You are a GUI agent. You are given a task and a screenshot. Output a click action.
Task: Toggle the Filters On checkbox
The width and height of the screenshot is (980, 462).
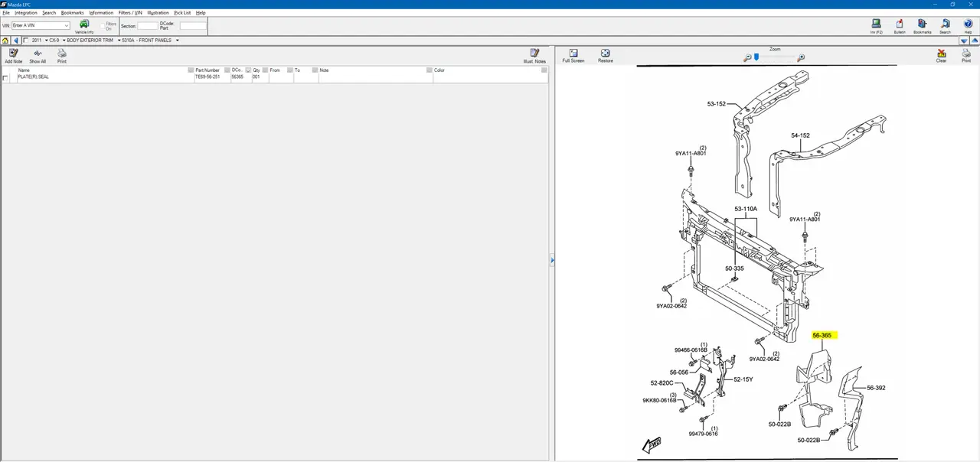coord(103,26)
